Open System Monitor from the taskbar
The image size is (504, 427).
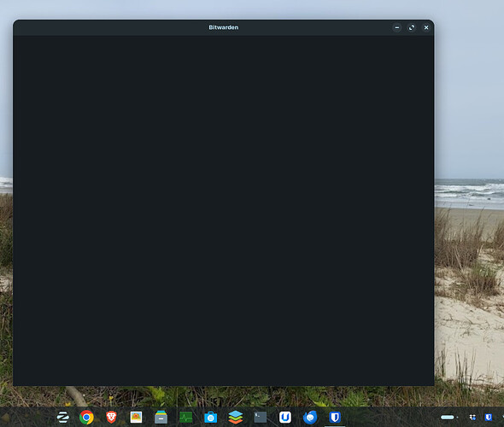(185, 418)
